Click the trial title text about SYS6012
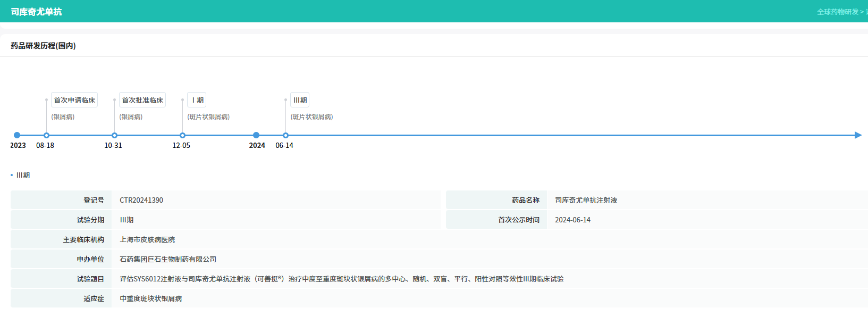Screen dimensions: 868x316 pyautogui.click(x=341, y=279)
